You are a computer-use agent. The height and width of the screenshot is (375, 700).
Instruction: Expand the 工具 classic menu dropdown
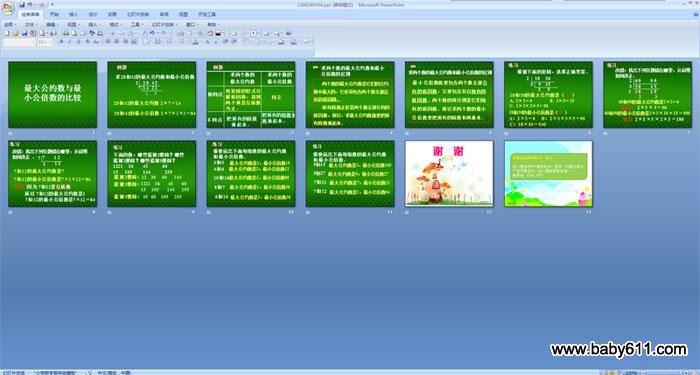tap(137, 25)
